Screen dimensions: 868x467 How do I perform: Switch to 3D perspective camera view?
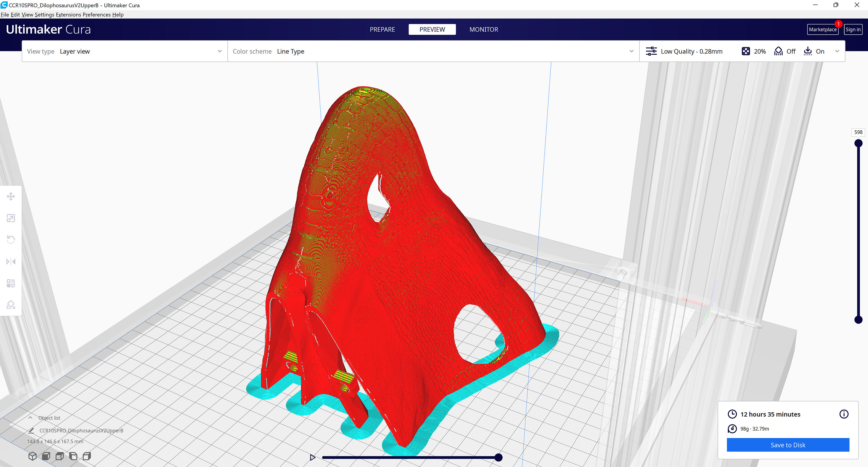pos(32,456)
